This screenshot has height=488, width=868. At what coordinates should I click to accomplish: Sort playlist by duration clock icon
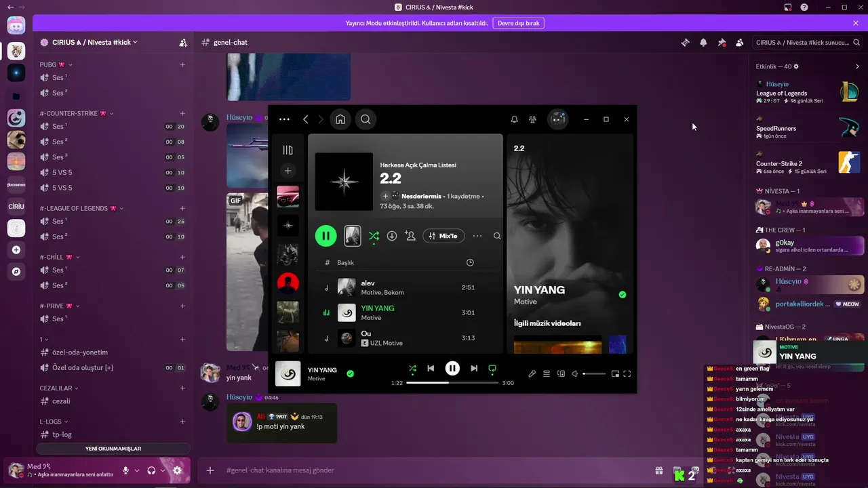470,262
